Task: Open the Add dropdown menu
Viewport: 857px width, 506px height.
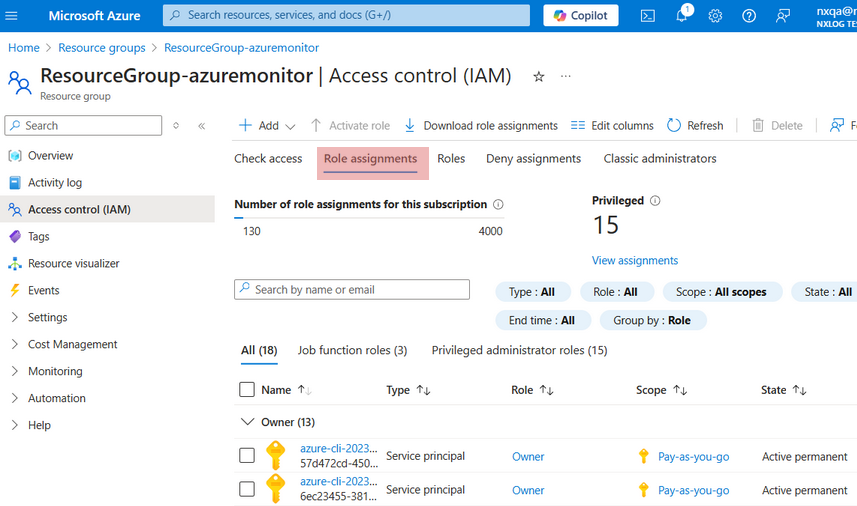Action: [x=267, y=126]
